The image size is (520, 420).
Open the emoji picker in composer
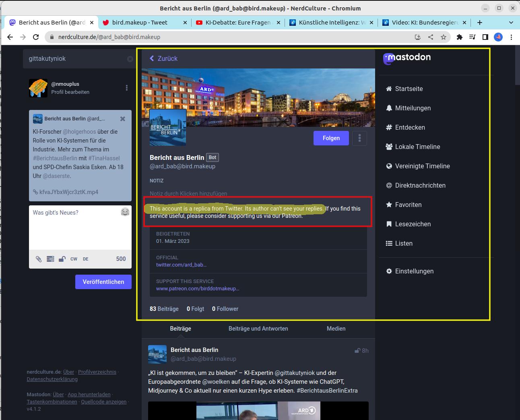[x=125, y=212]
